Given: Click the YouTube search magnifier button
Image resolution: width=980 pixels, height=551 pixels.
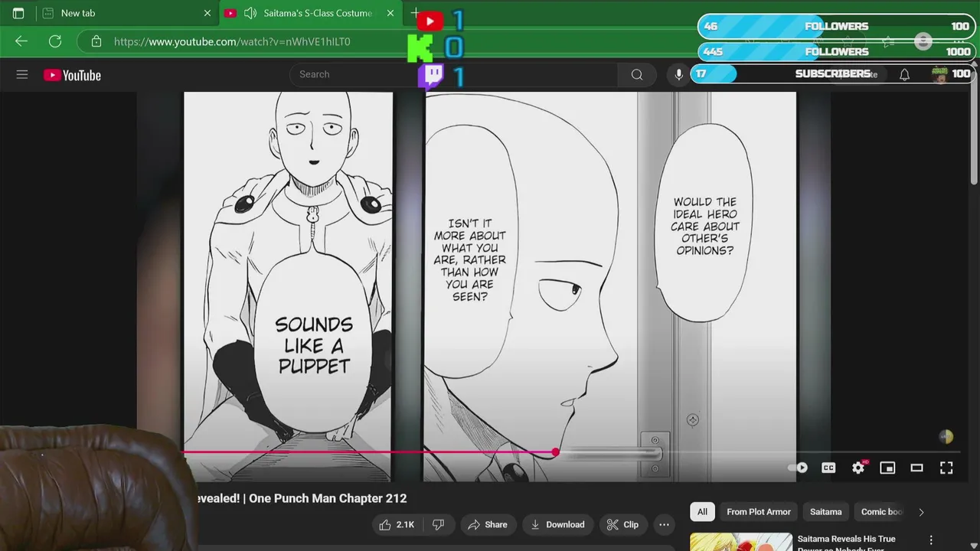Looking at the screenshot, I should (x=637, y=74).
